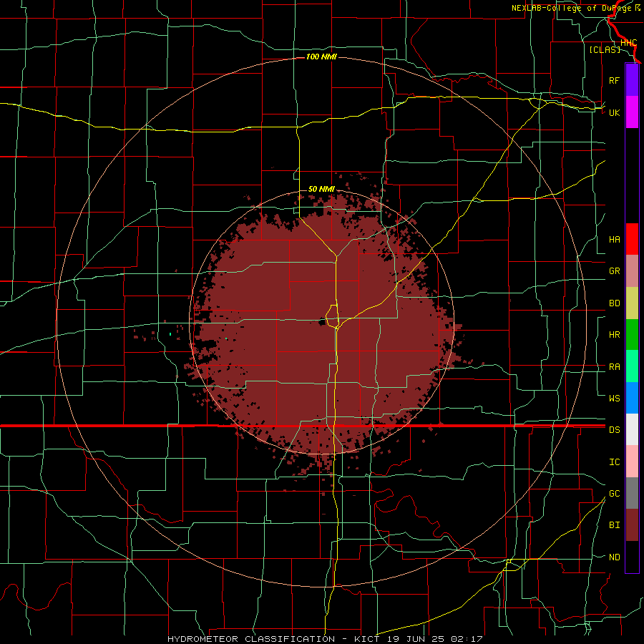Click the DS white legend swatch
Viewport: 644px width, 644px height.
[632, 429]
